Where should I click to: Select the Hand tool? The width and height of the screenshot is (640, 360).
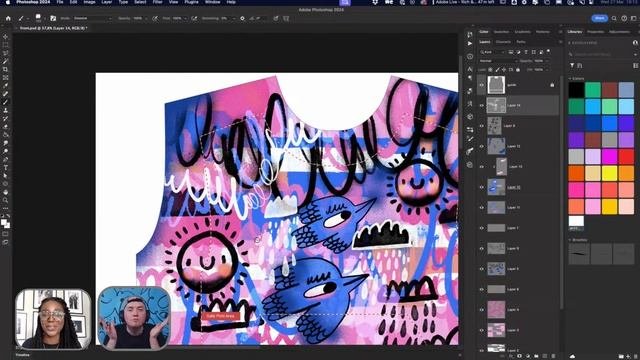tap(5, 192)
